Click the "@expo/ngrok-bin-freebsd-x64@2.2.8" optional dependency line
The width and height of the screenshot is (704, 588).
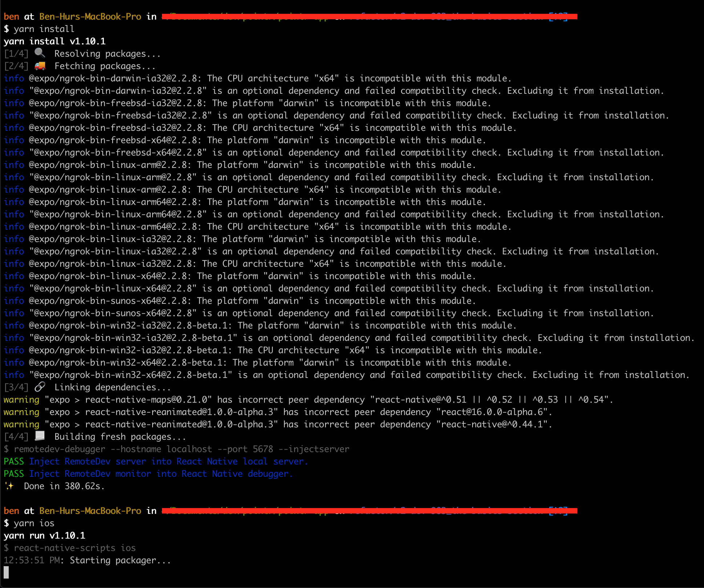[x=334, y=153]
